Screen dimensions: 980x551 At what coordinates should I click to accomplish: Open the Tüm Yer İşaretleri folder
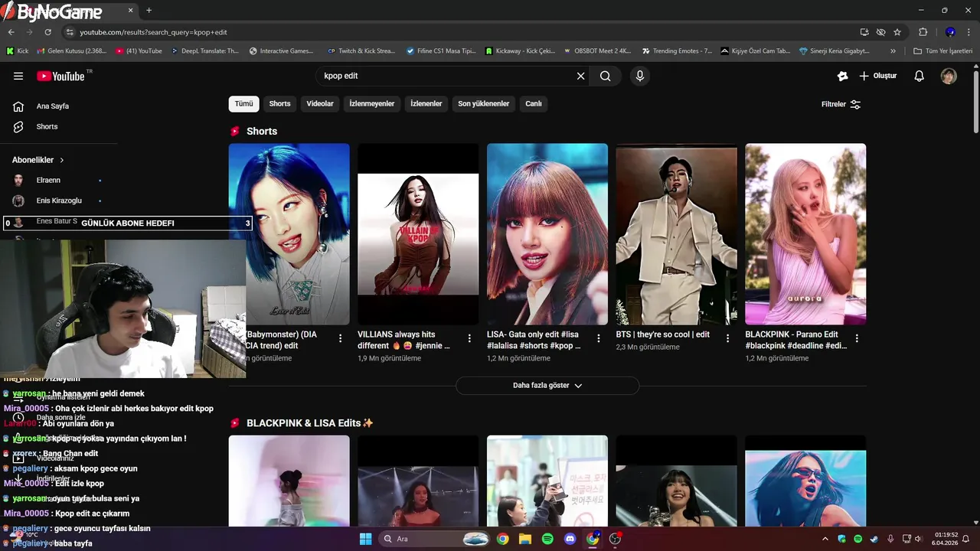click(942, 51)
